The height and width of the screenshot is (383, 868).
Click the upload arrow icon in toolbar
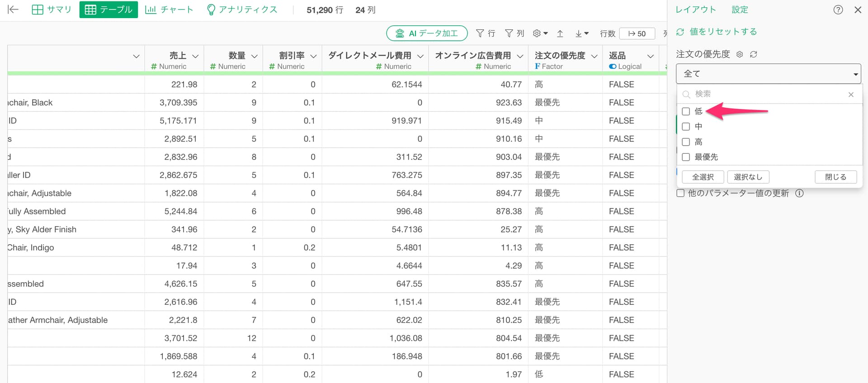click(560, 33)
